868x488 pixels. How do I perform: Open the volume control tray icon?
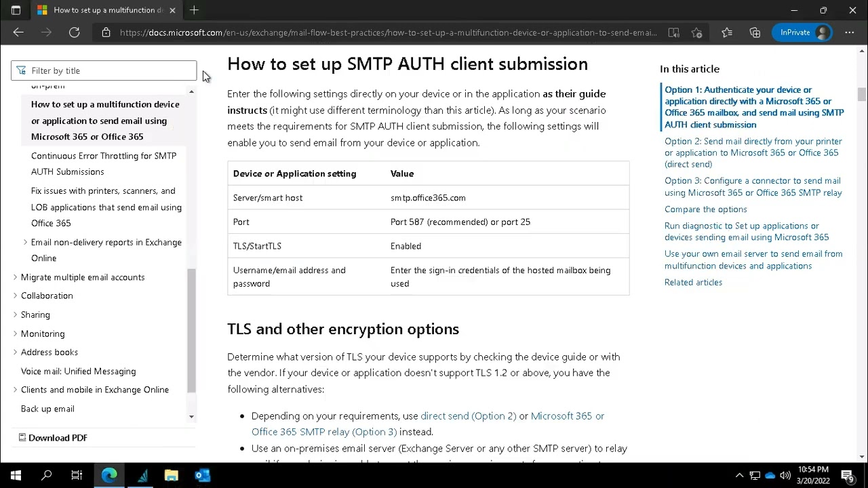click(x=785, y=476)
